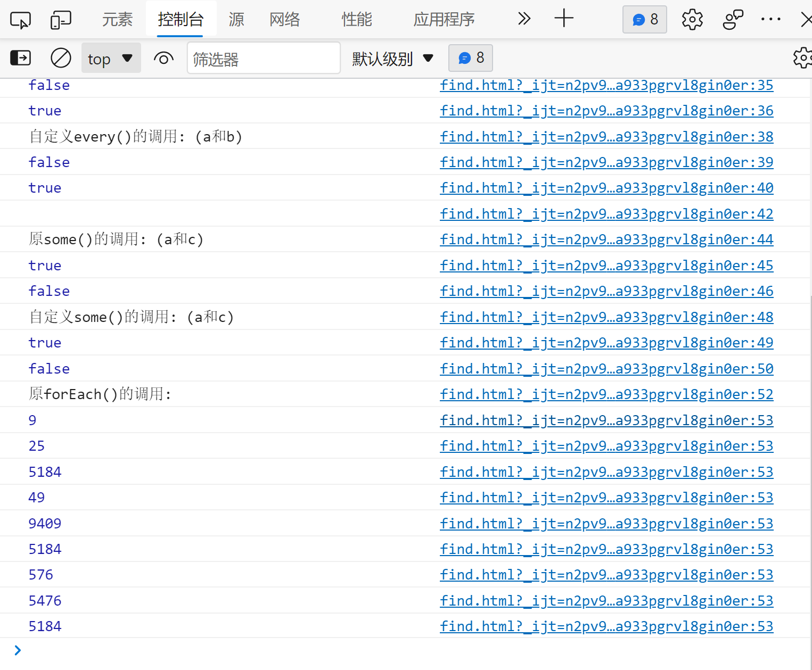Expand the top frame context dropdown
This screenshot has height=670, width=812.
(111, 58)
